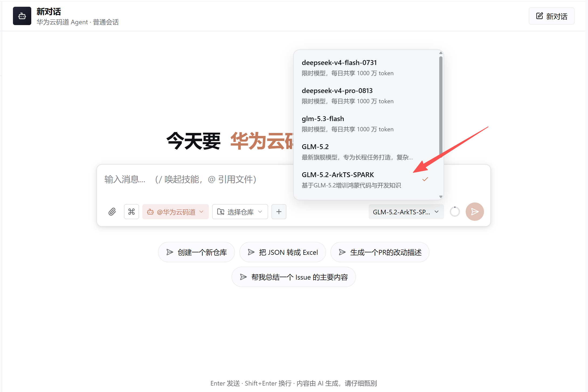Click the 华为云码道 Agent · 普通会话 subtitle
The height and width of the screenshot is (392, 588).
[78, 22]
